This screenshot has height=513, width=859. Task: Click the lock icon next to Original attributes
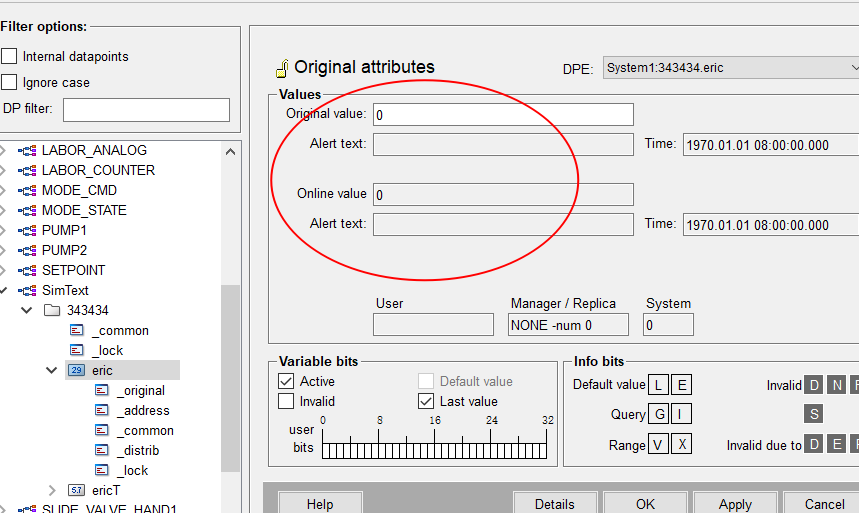(282, 68)
